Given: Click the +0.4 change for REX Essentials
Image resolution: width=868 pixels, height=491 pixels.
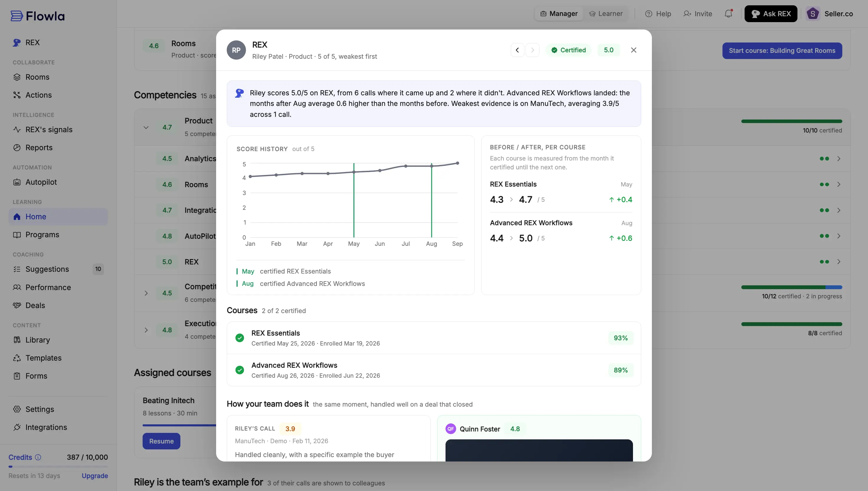Looking at the screenshot, I should click(x=620, y=200).
